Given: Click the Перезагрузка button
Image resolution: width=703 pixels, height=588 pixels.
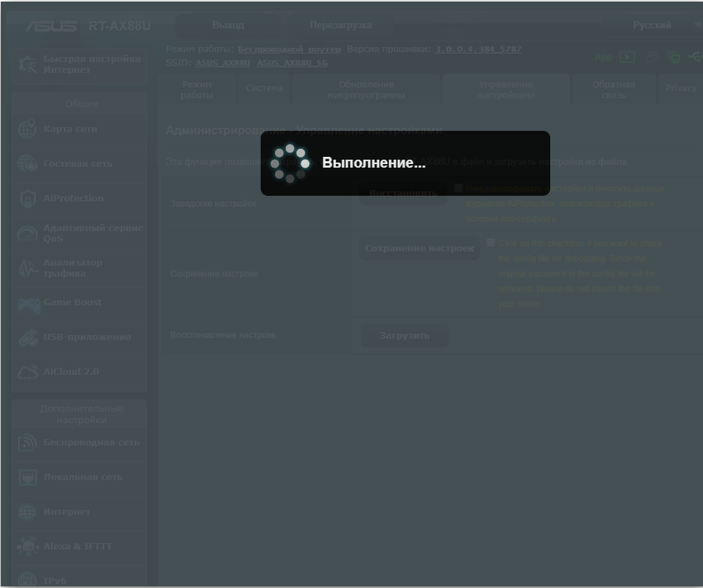Looking at the screenshot, I should (x=341, y=25).
